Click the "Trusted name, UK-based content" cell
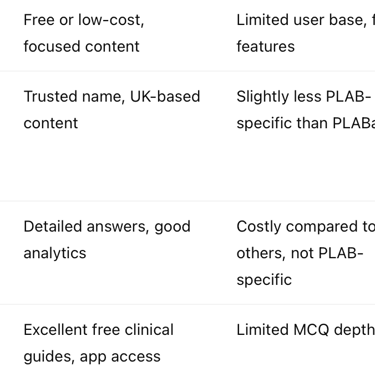 (112, 110)
